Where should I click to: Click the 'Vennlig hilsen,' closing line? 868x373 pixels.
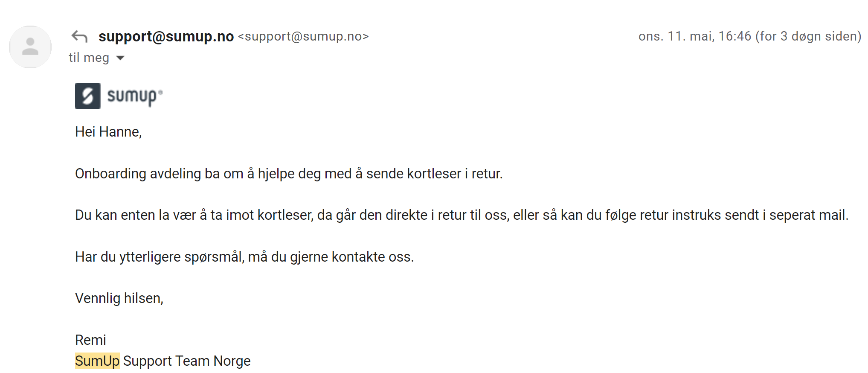click(x=119, y=298)
